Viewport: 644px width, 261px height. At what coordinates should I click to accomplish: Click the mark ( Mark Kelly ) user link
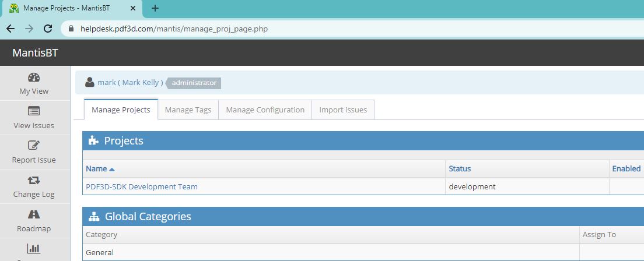(130, 83)
